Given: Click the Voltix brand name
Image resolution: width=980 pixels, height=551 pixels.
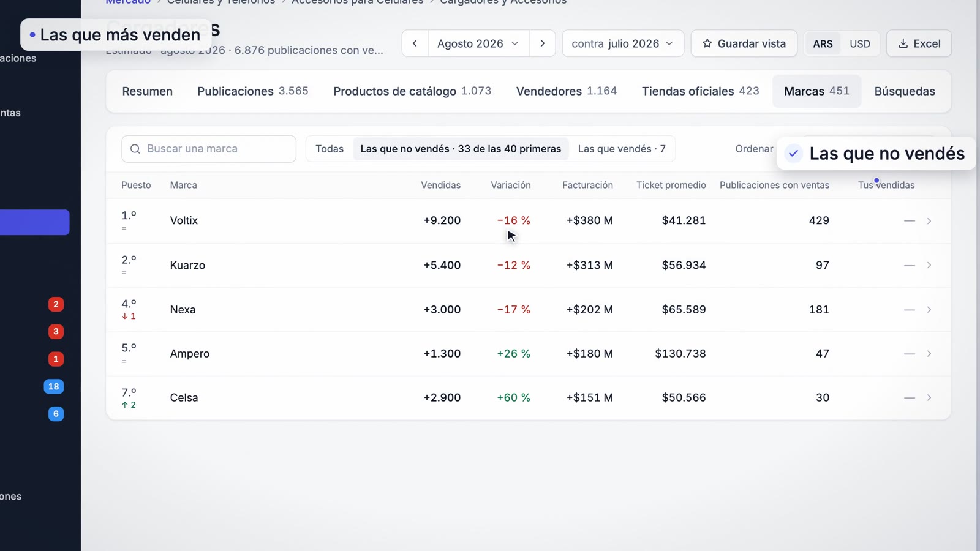Looking at the screenshot, I should (x=184, y=220).
